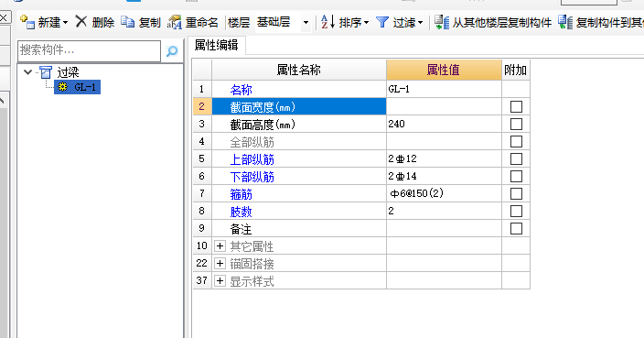Check the 附加 box for 全部纵筋
Screen dimensions: 644x338
pyautogui.click(x=516, y=141)
